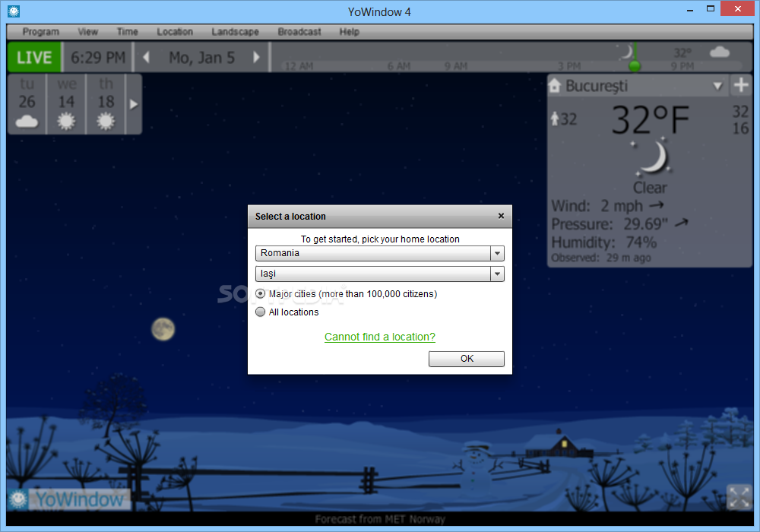Select Tuesday forecast with cloud icon

coord(27,103)
